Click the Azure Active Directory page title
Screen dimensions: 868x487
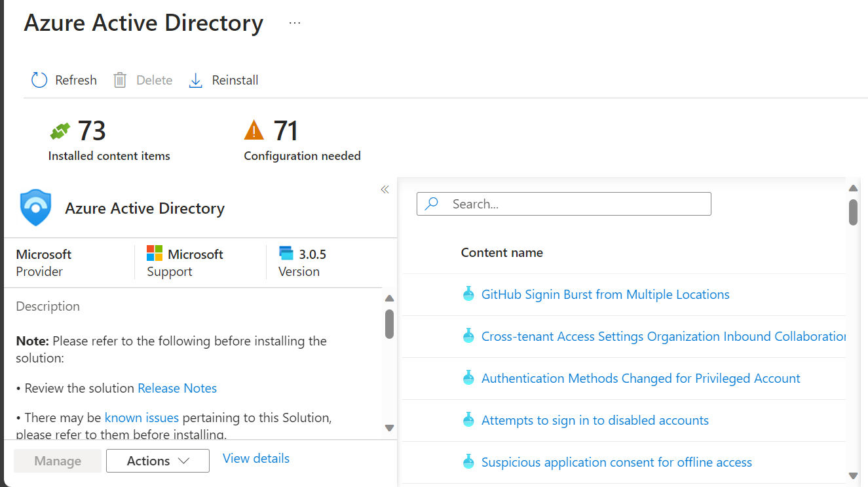point(143,23)
